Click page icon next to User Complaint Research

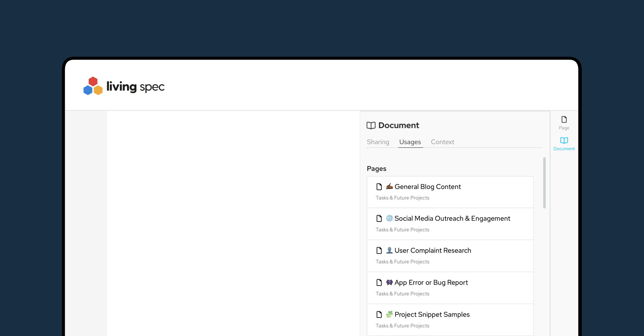379,251
